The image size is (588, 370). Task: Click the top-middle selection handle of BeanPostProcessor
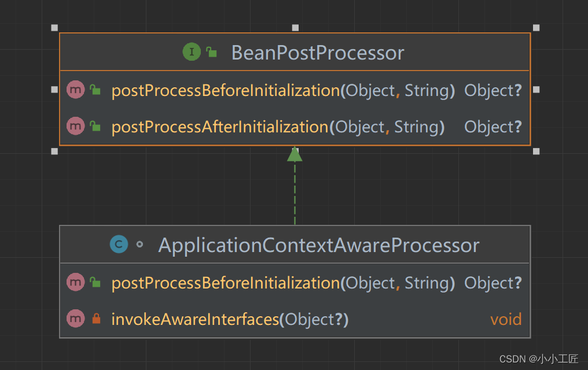(295, 27)
